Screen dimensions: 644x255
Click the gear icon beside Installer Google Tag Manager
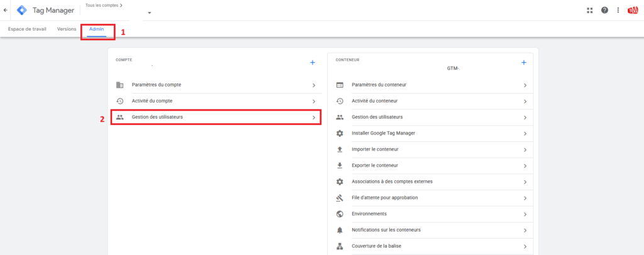(x=340, y=133)
